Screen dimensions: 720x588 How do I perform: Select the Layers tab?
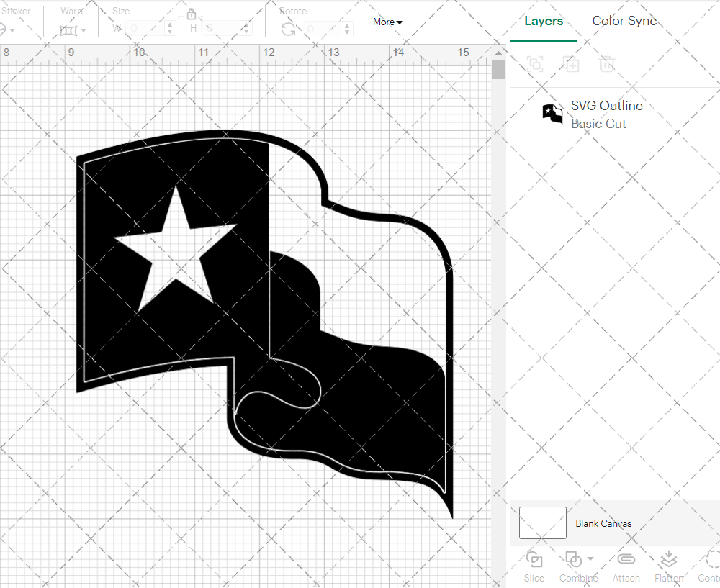coord(544,21)
